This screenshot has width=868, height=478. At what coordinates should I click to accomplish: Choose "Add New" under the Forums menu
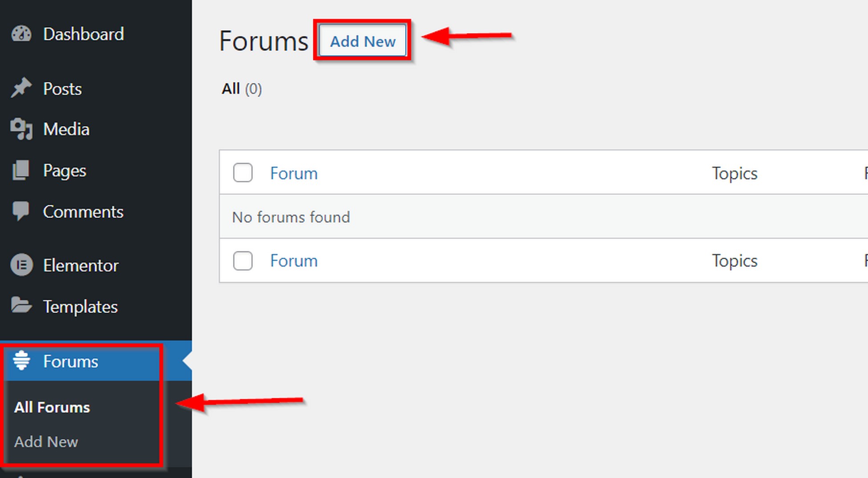click(46, 442)
